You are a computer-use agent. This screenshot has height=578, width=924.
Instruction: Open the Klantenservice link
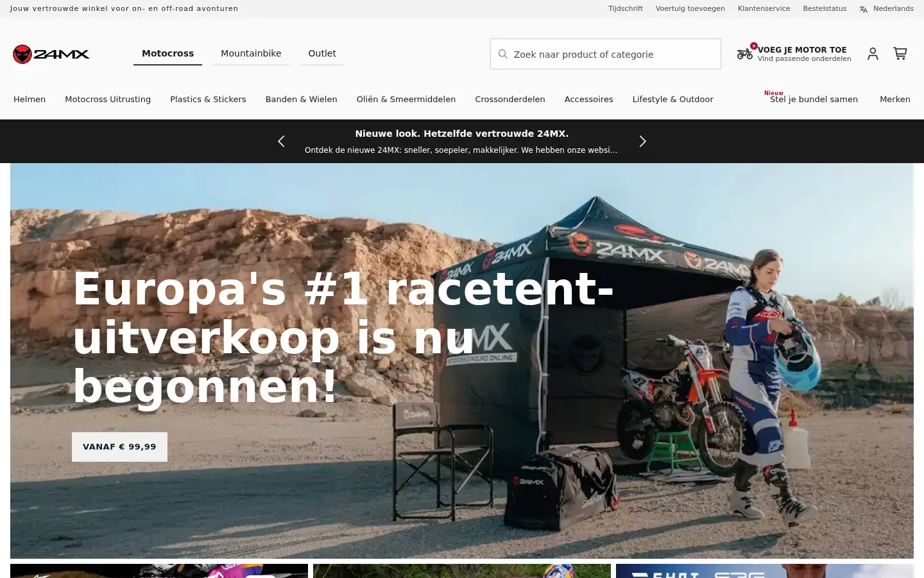pos(764,9)
